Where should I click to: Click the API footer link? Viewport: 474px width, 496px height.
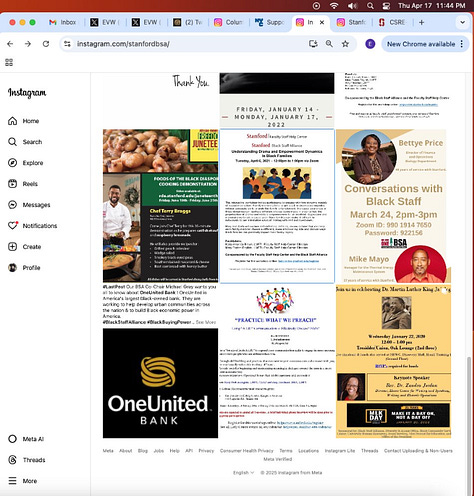pos(189,451)
